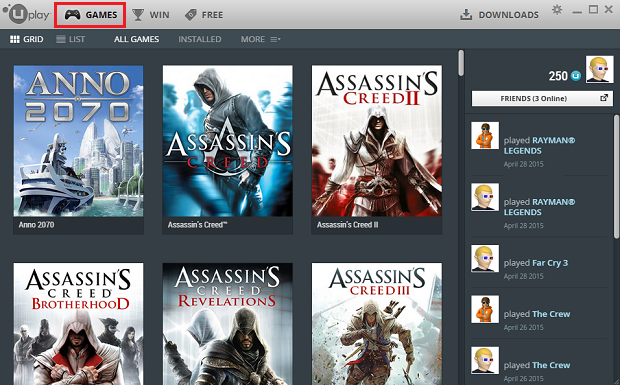Click April 28 2015 date under Far Cry 3
This screenshot has height=385, width=620.
point(524,276)
